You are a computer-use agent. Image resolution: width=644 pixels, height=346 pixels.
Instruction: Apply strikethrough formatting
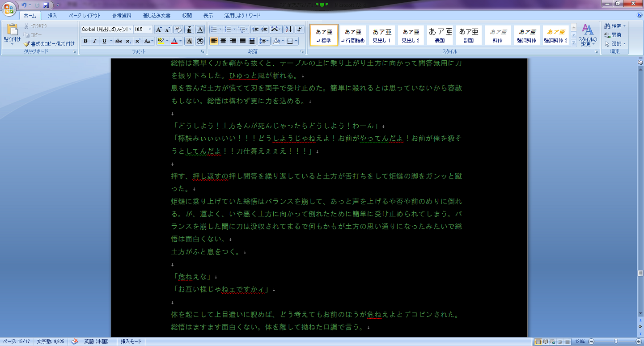point(119,41)
